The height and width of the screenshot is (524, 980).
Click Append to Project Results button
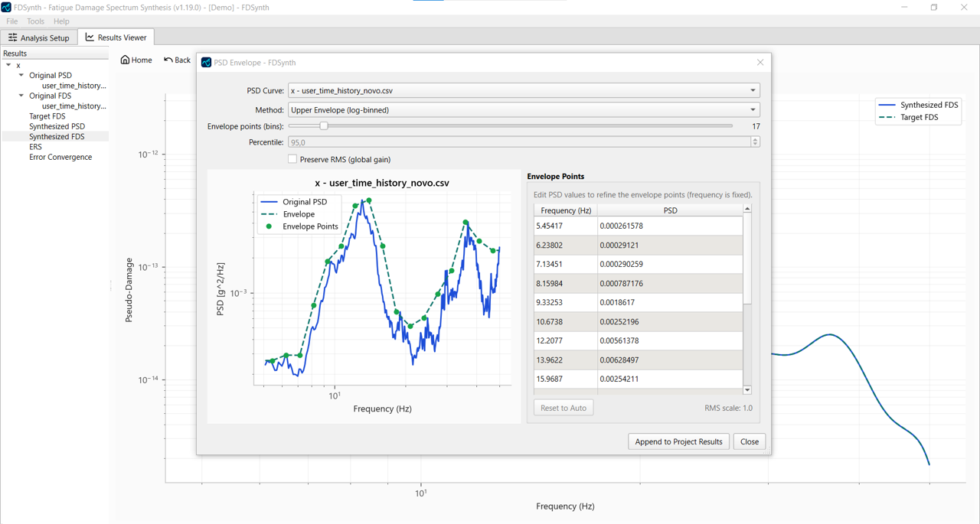(678, 441)
